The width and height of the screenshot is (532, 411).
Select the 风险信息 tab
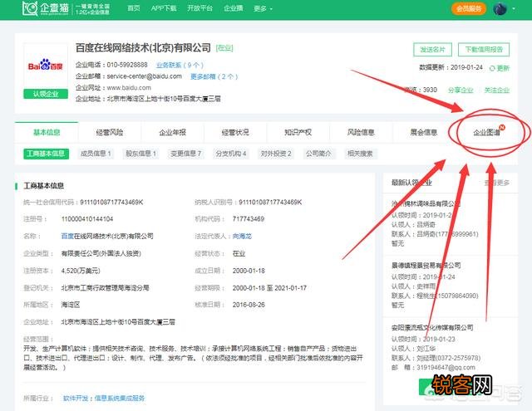361,132
